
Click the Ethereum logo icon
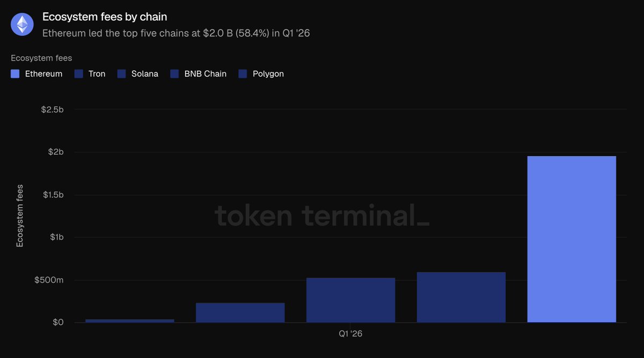pos(23,24)
